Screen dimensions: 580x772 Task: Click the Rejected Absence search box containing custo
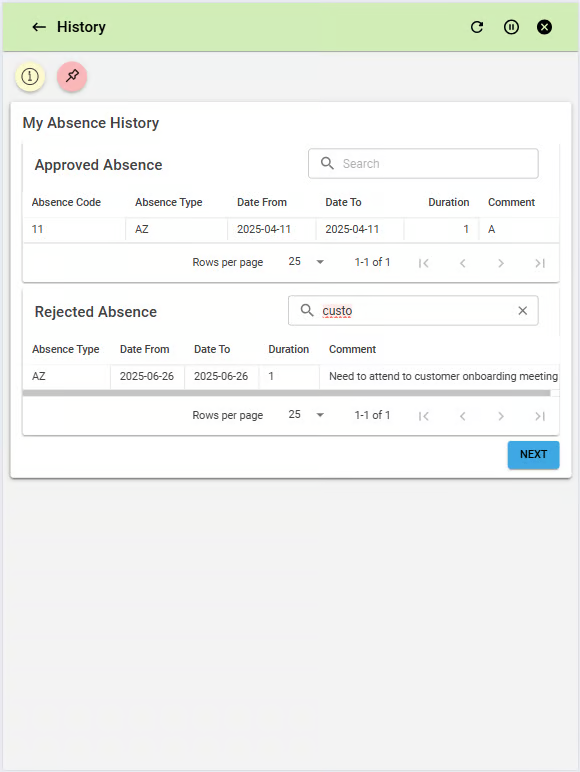point(413,311)
